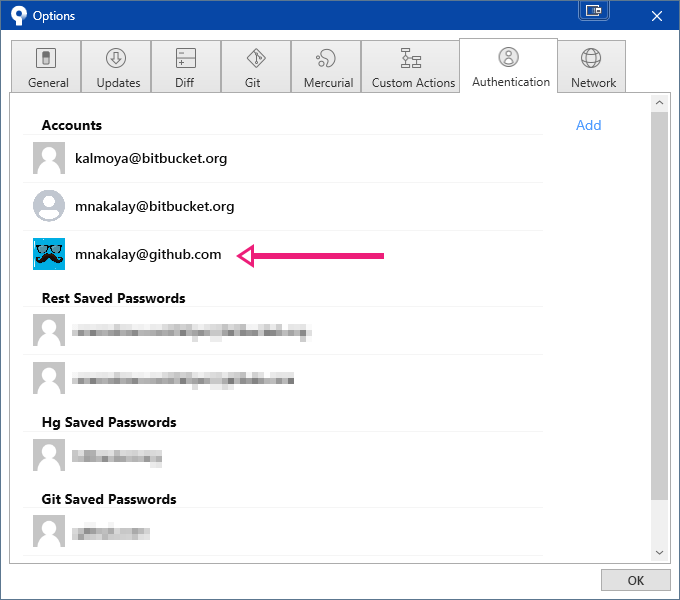This screenshot has height=600, width=680.
Task: Click the Add account link
Action: point(588,125)
